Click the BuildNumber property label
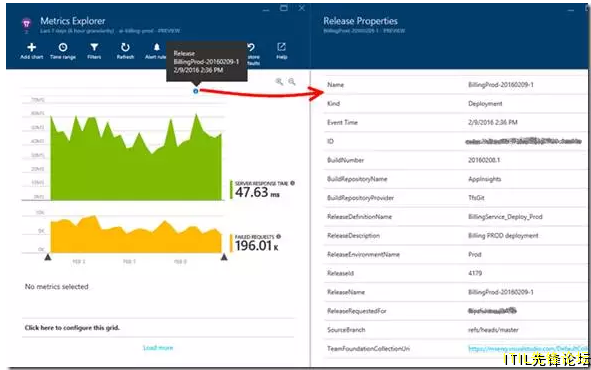This screenshot has width=591, height=370. coord(346,160)
